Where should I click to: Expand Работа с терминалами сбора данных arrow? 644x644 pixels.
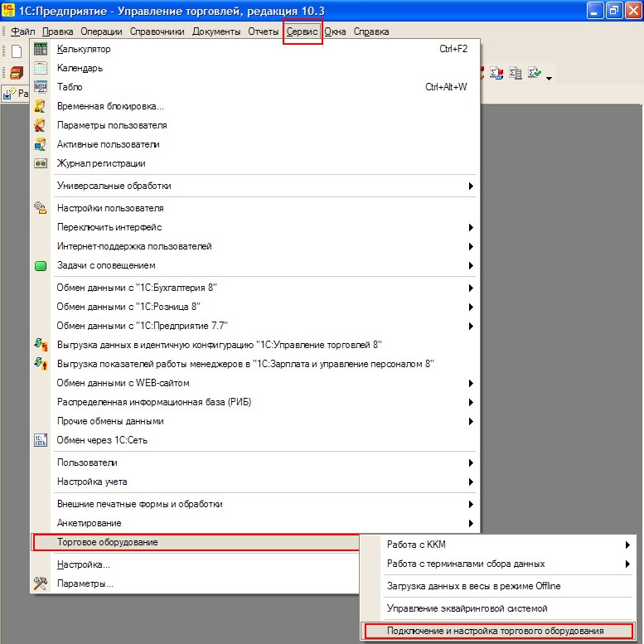pyautogui.click(x=627, y=564)
